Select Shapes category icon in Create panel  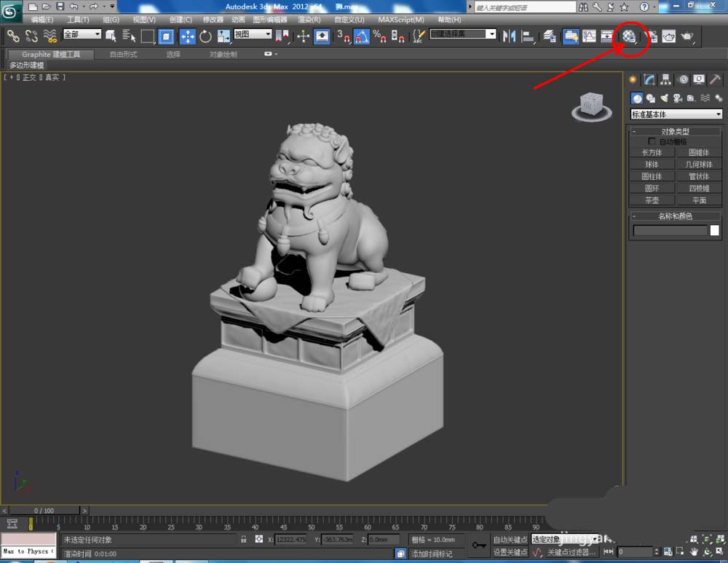(650, 98)
